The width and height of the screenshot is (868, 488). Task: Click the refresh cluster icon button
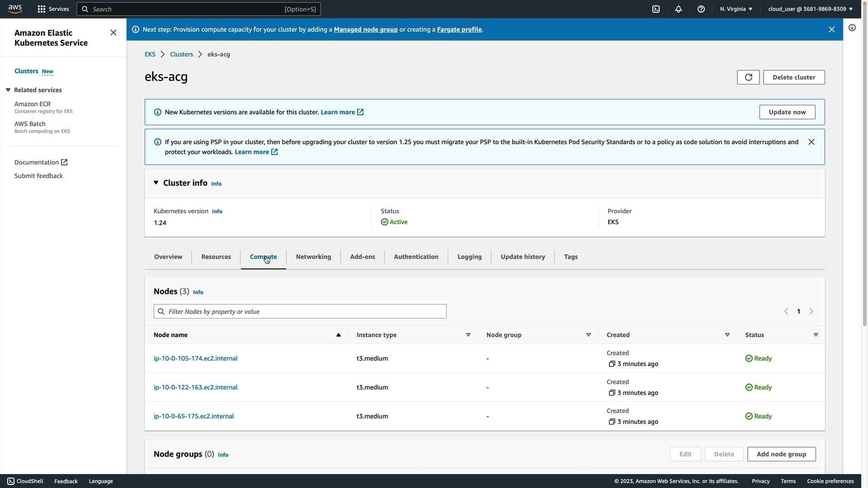click(x=748, y=77)
